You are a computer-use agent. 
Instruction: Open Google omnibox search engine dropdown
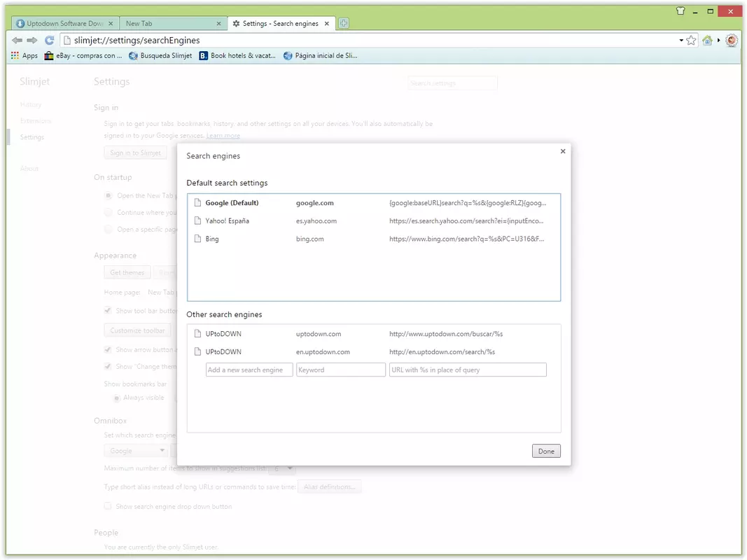click(136, 451)
